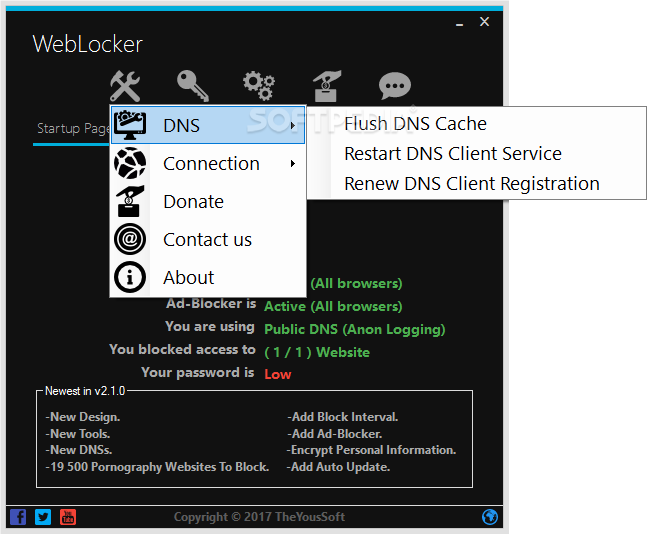Close the WebLocker window
The height and width of the screenshot is (534, 647).
pos(484,21)
